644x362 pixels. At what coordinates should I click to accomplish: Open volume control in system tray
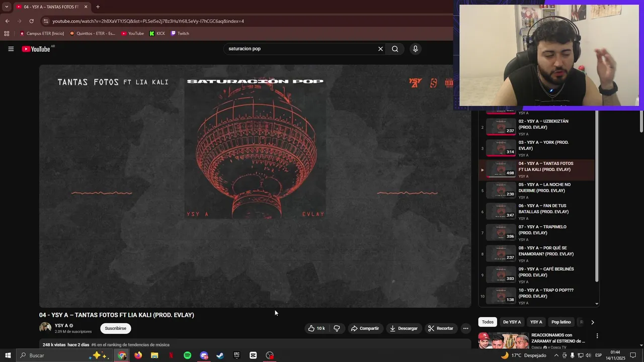pyautogui.click(x=588, y=355)
